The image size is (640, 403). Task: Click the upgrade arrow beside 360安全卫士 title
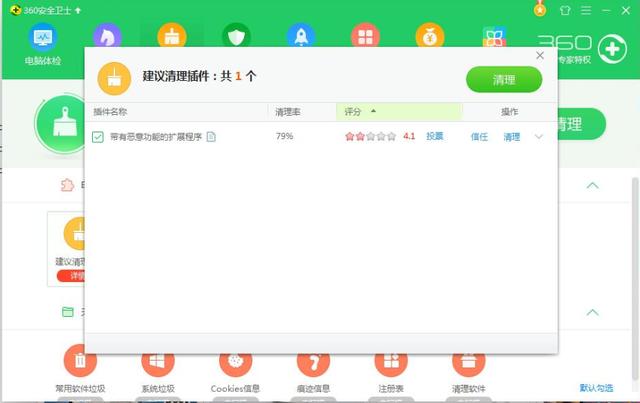click(x=78, y=10)
